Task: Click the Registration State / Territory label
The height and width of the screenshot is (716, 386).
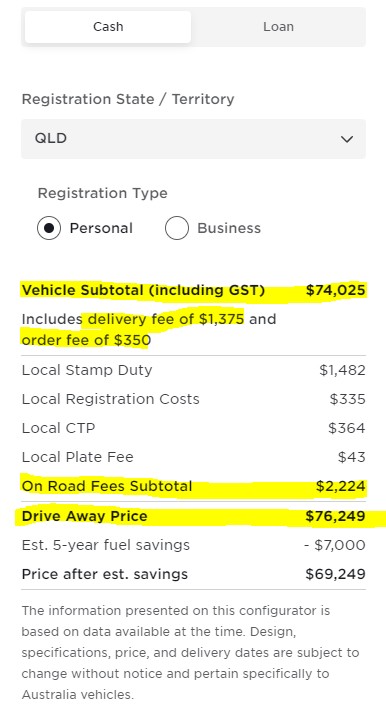Action: 128,99
